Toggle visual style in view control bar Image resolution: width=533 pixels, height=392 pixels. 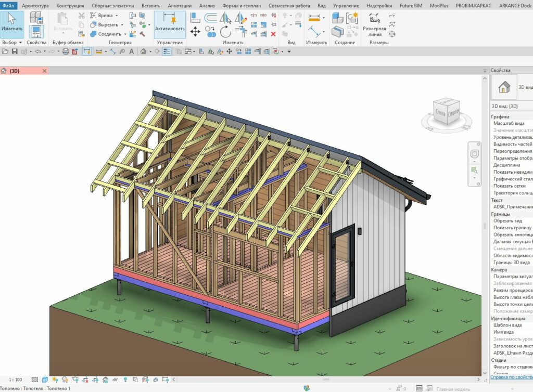[x=45, y=380]
